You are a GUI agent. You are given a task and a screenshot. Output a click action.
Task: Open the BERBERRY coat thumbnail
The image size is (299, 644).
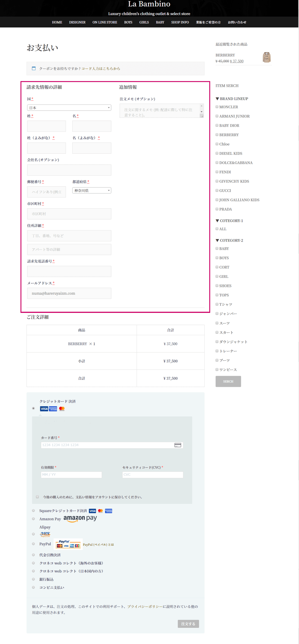click(x=267, y=57)
